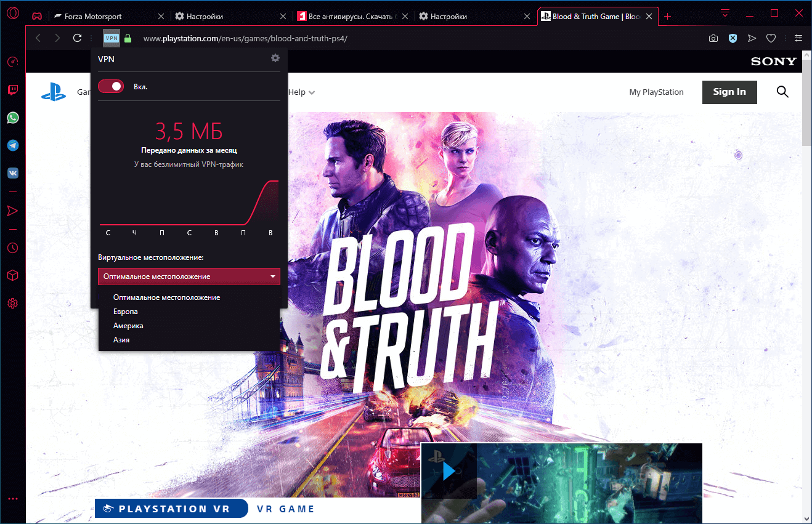Click the VPN badge in the address bar
812x524 pixels.
(x=112, y=38)
